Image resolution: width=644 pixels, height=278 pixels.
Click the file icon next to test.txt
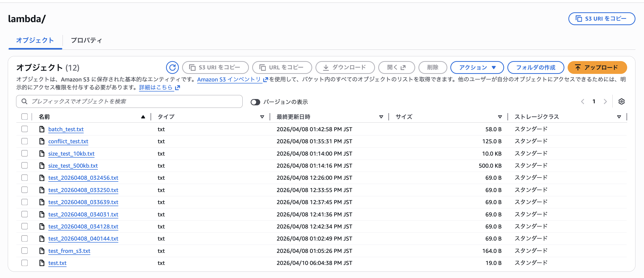(x=42, y=263)
